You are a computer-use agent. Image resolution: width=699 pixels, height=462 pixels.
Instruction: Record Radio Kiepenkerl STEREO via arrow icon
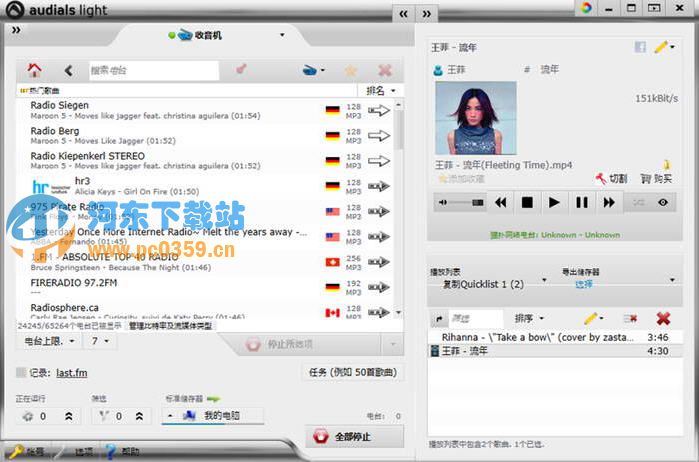(378, 161)
